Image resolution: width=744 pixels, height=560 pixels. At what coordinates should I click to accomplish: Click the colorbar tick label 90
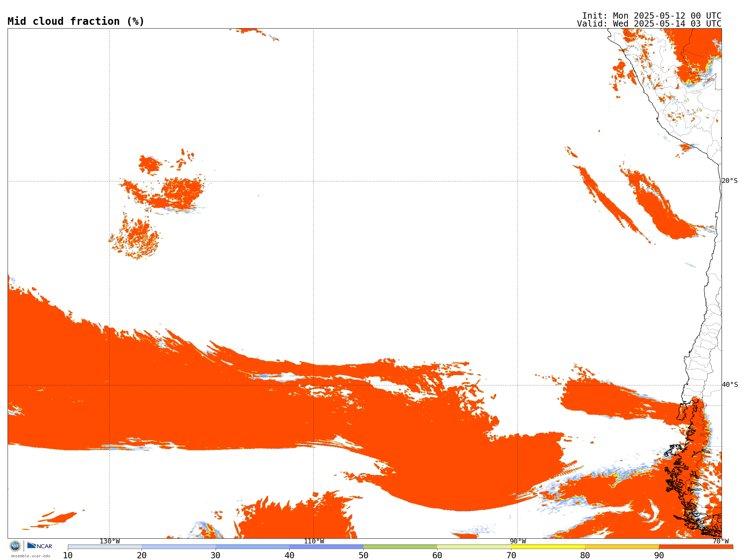point(659,556)
